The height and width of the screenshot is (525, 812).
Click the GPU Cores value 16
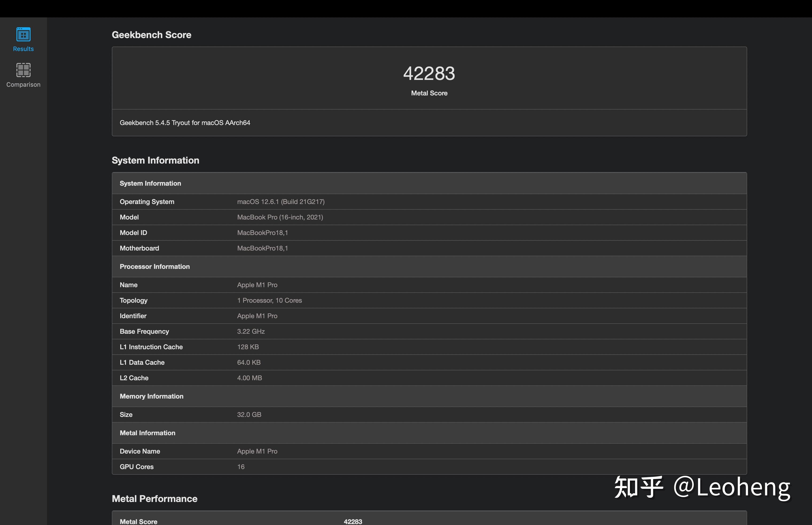241,467
